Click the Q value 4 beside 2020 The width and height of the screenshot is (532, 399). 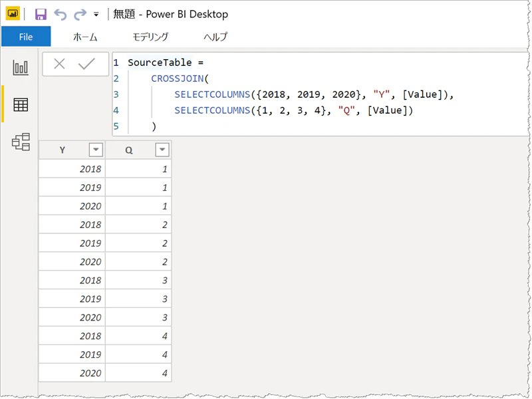[138, 373]
